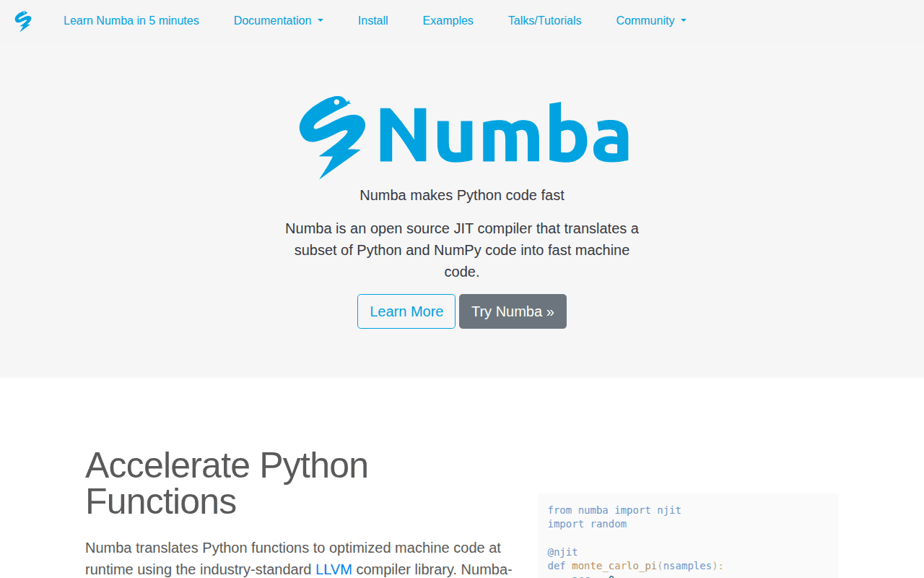Click the large Numba hero logo
This screenshot has height=578, width=924.
coord(463,137)
